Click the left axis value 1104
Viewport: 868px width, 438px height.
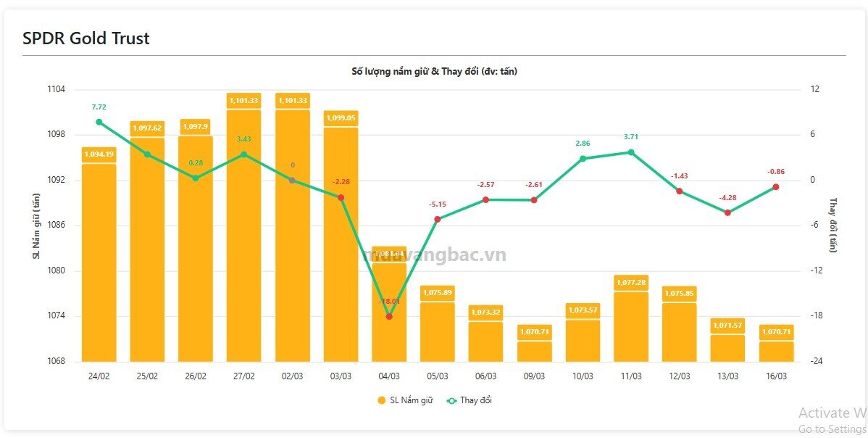(57, 89)
